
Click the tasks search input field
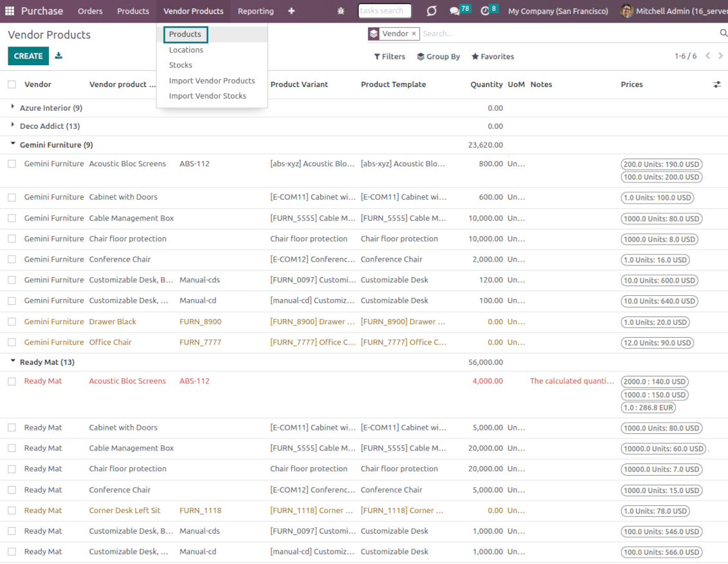(385, 10)
